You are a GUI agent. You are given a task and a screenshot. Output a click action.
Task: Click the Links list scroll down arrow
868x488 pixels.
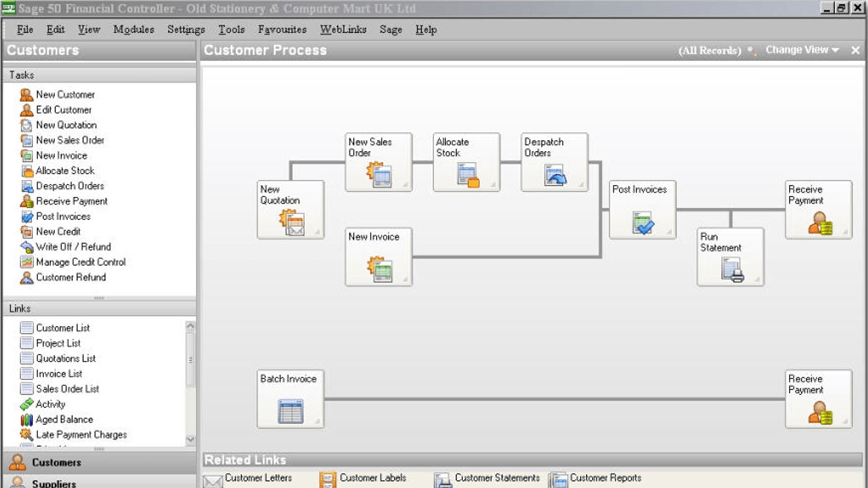190,439
